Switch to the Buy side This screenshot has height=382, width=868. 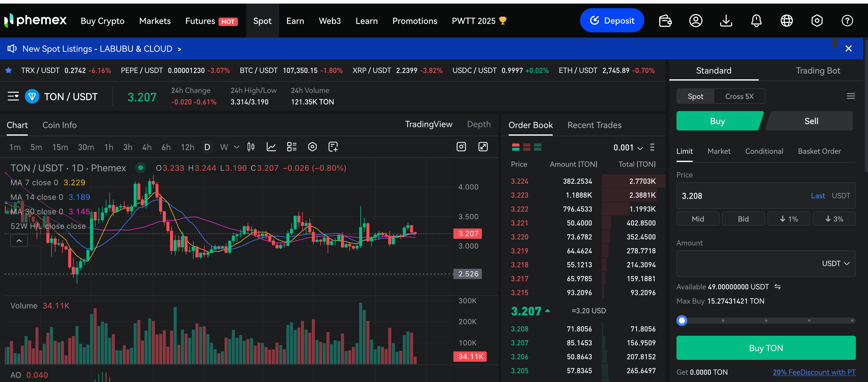tap(719, 121)
